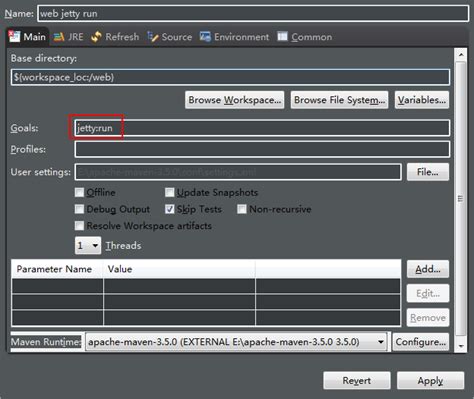Click inside the Goals input field

click(x=262, y=128)
